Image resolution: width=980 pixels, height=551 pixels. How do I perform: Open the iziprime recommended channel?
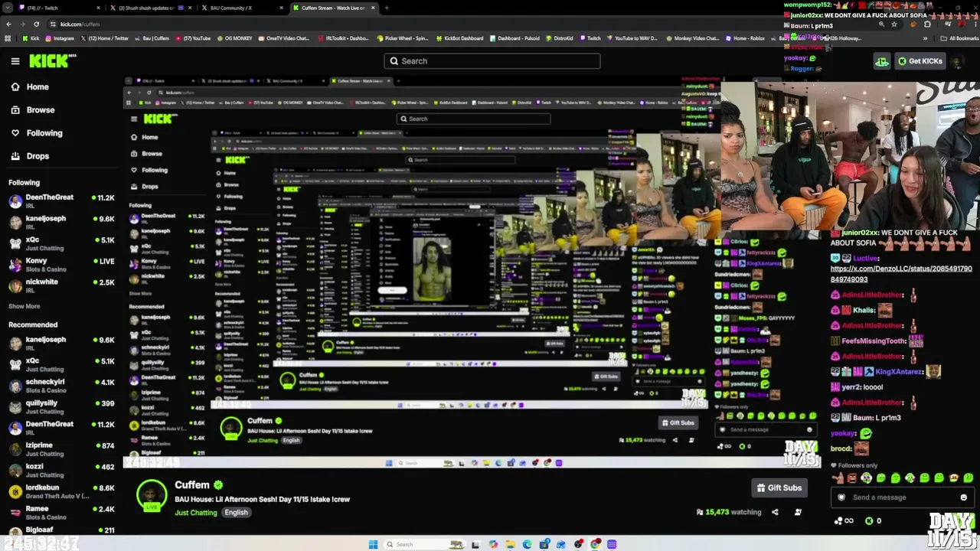[61, 448]
